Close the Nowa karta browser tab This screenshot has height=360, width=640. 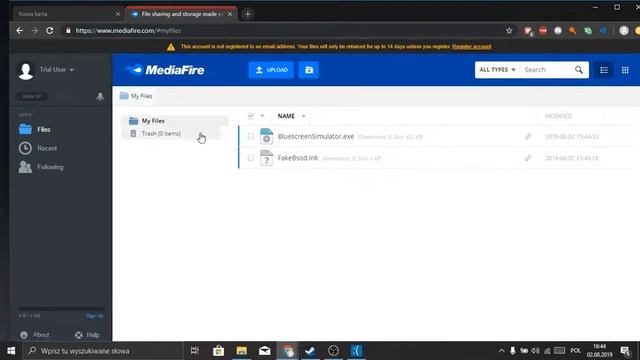pos(118,14)
